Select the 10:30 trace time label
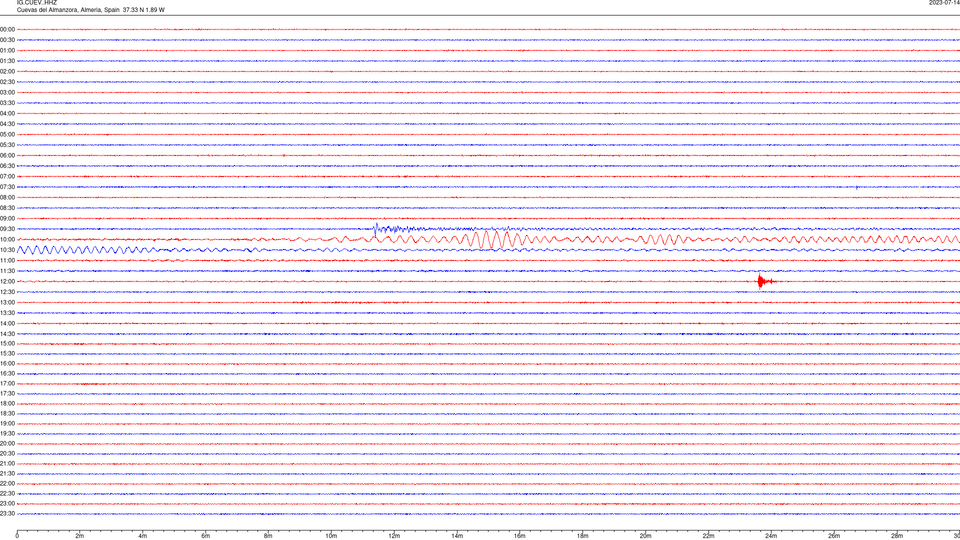The height and width of the screenshot is (540, 960). click(7, 250)
